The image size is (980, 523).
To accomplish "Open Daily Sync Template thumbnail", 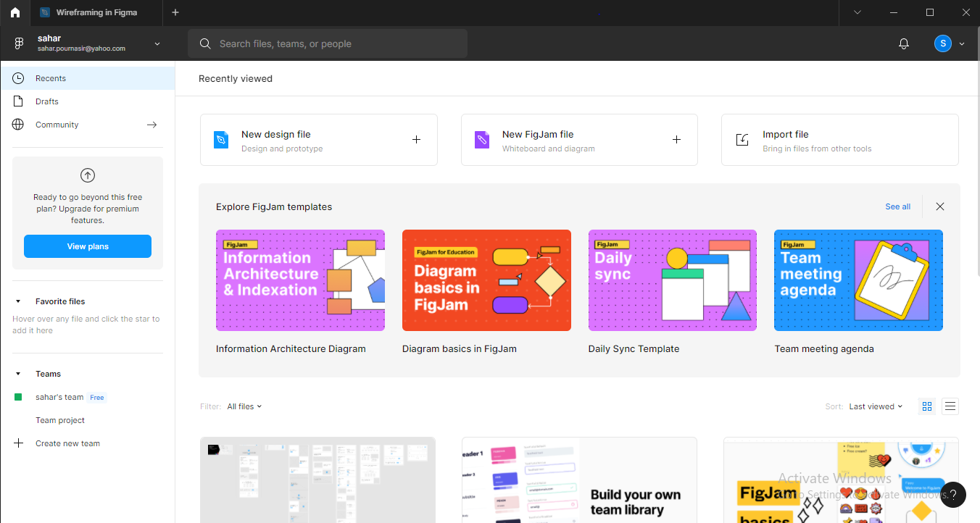I will 673,280.
